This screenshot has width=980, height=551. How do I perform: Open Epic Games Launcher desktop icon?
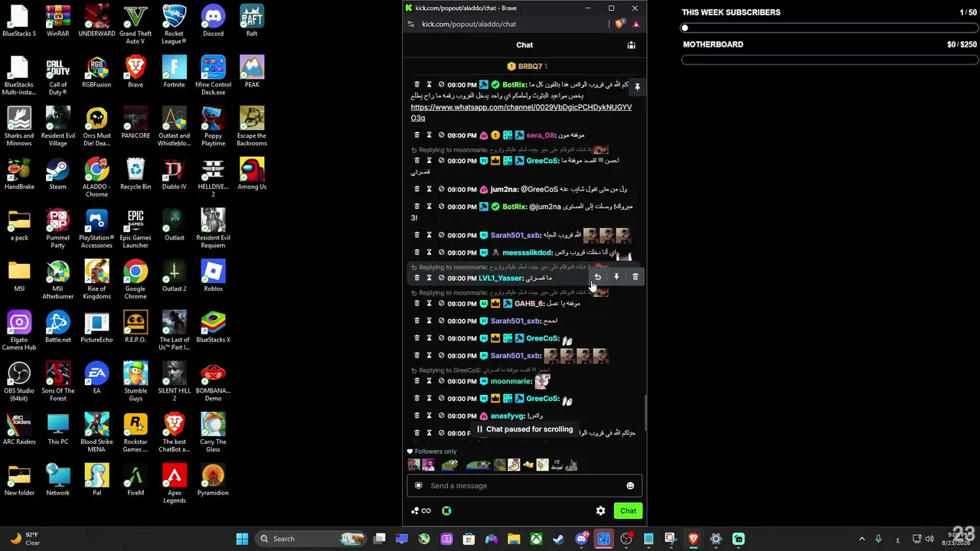(x=136, y=229)
